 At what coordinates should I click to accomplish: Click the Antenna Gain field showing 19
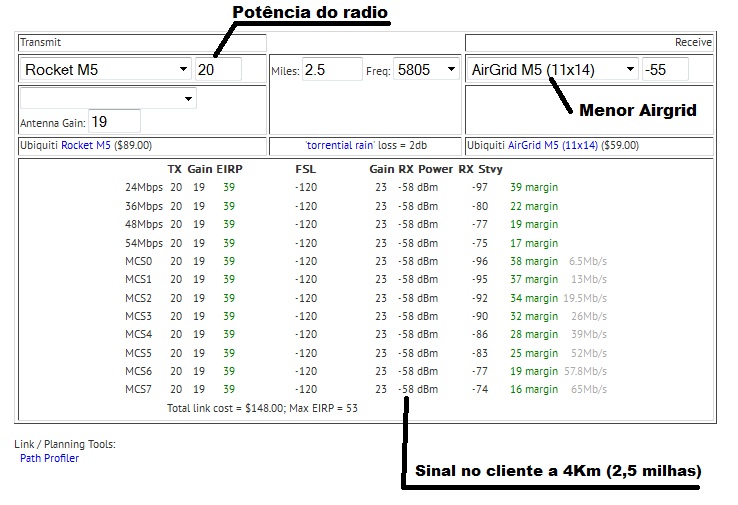114,122
